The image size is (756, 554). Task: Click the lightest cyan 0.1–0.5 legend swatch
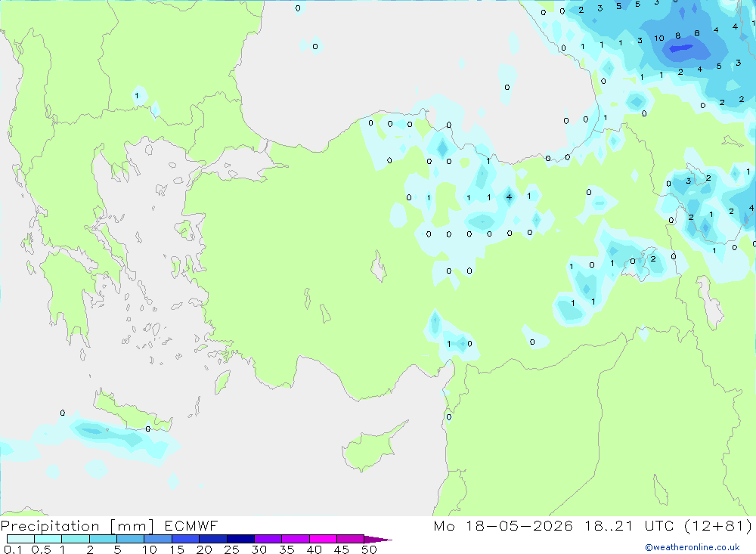20,539
